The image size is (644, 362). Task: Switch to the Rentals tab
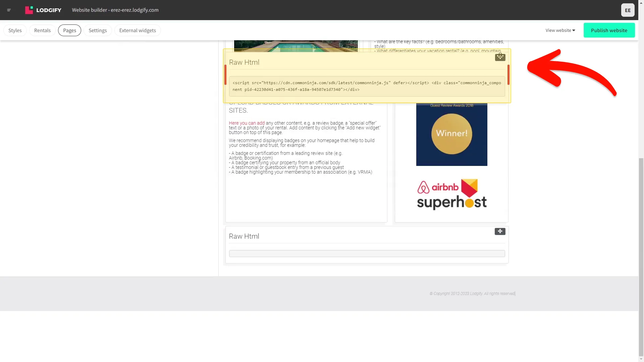coord(42,30)
